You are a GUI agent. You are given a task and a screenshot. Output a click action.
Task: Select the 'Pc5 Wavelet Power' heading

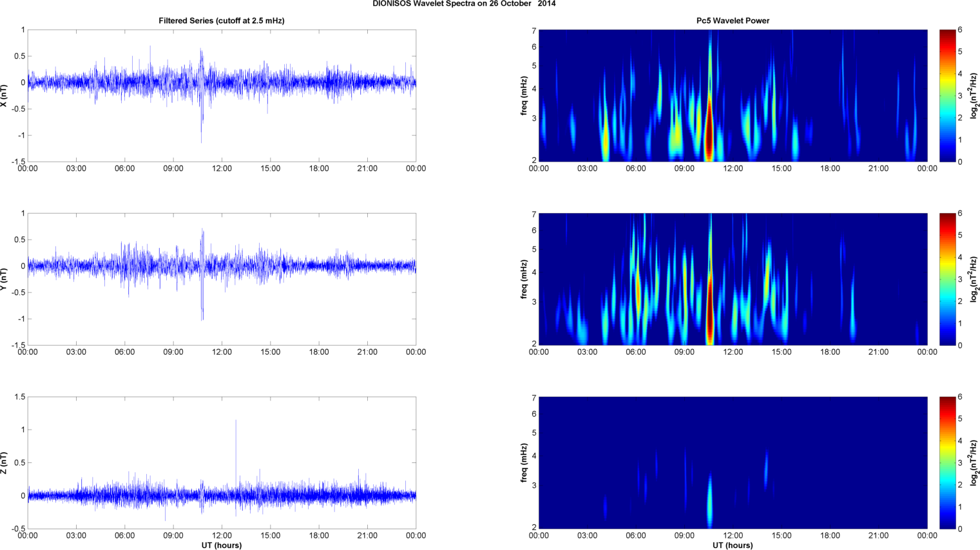(x=733, y=21)
